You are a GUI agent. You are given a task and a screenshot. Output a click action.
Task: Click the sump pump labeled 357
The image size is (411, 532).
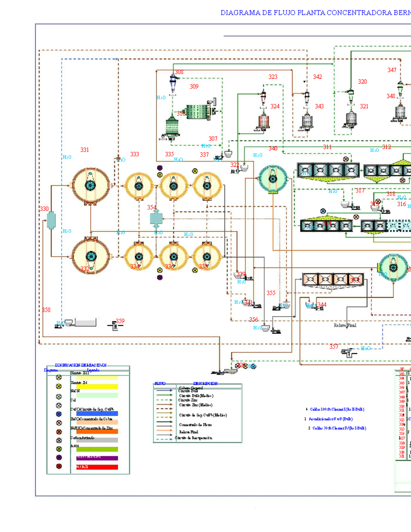pyautogui.click(x=349, y=352)
